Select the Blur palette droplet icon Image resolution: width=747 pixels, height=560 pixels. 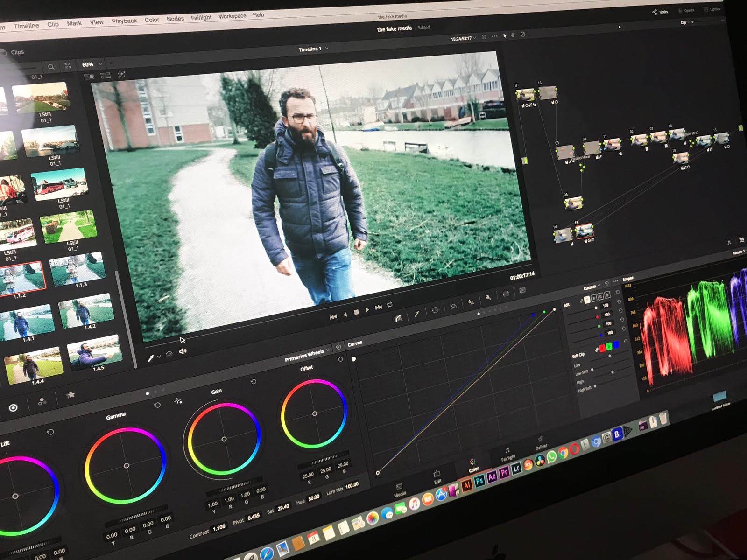tap(471, 301)
